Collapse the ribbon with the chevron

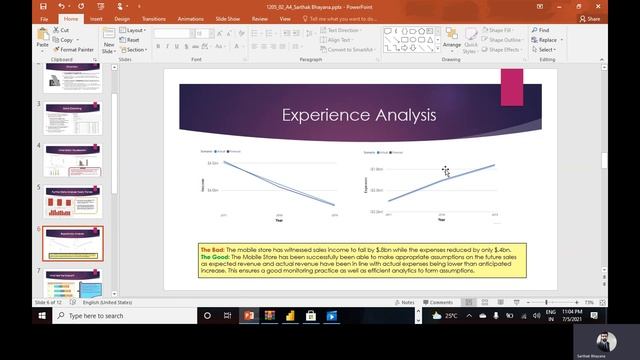click(602, 60)
